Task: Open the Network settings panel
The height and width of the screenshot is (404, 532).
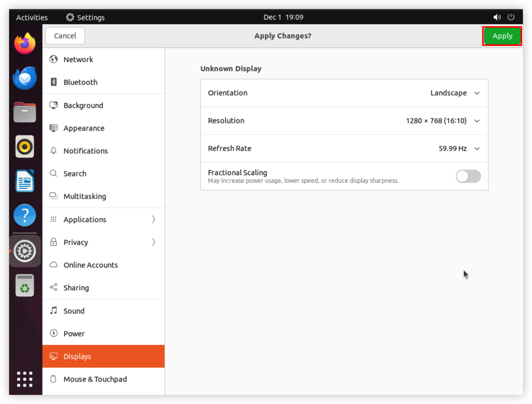Action: [103, 60]
